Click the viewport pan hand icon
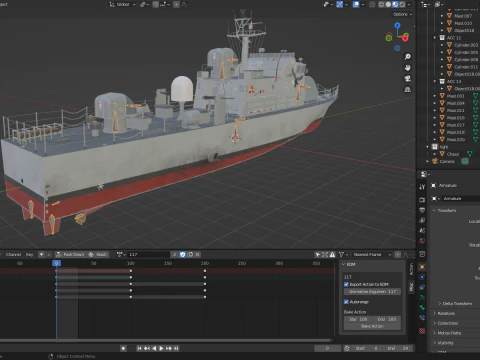The image size is (480, 360). [407, 68]
